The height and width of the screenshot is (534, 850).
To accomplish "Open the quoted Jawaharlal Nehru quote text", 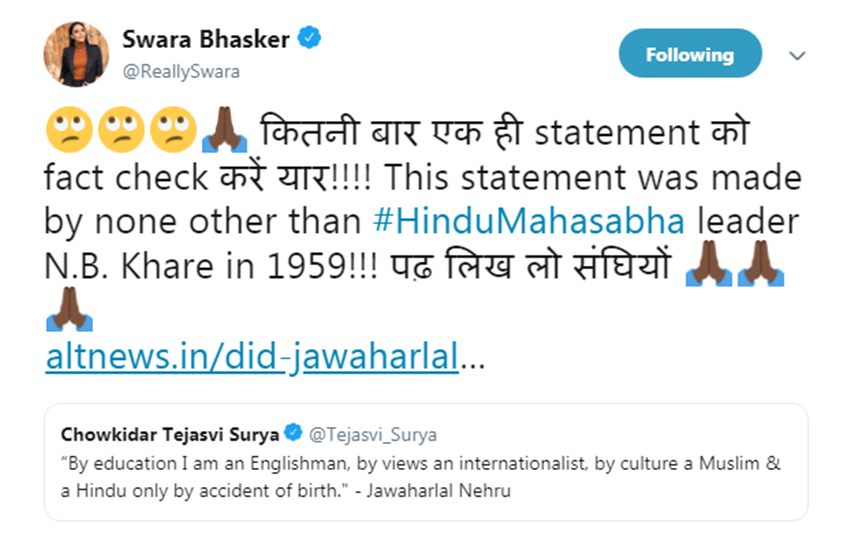I will click(x=420, y=475).
